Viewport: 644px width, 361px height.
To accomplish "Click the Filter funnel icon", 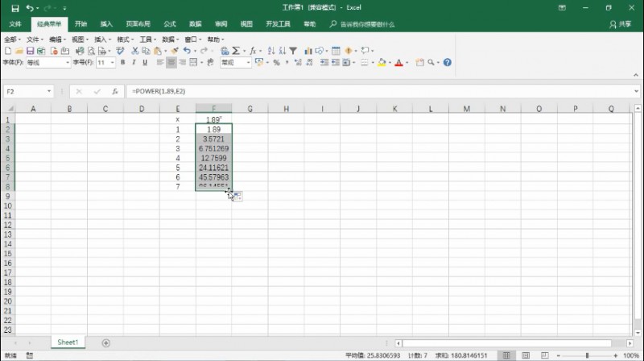I will [293, 51].
